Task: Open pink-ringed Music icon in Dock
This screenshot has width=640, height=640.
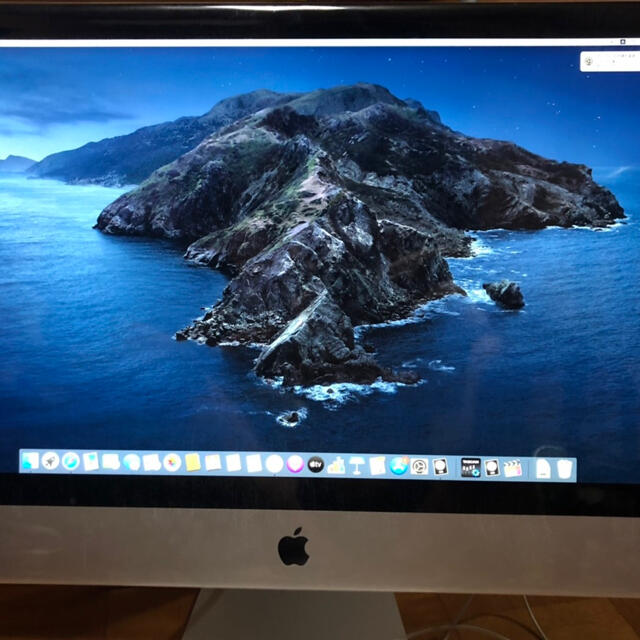Action: [295, 464]
